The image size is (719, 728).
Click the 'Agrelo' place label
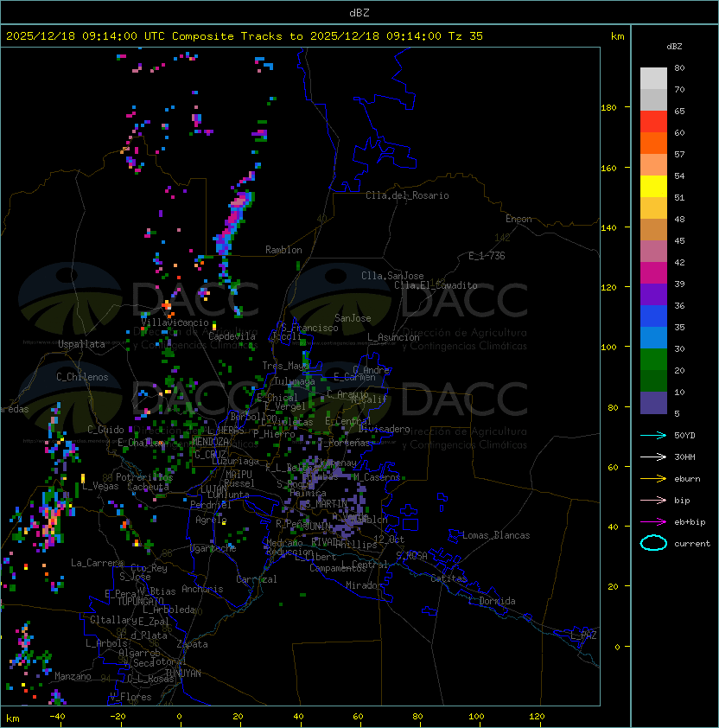point(211,520)
